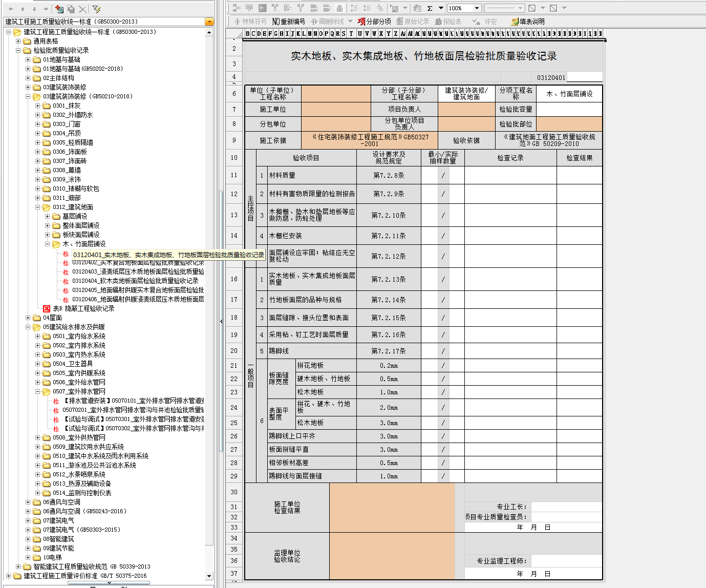Click the lock icon in sheet toolbar

339,8
